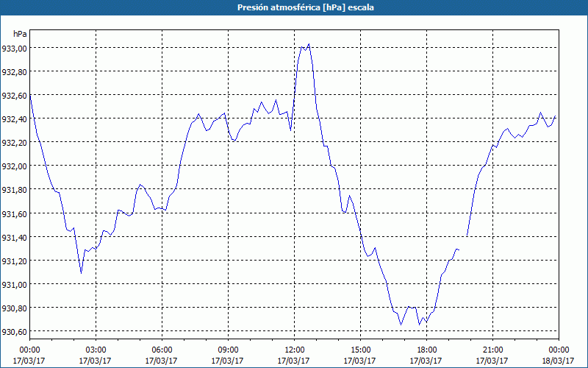Click the 932,00 y-axis label
Viewport: 588px width, 368px height.
[14, 166]
